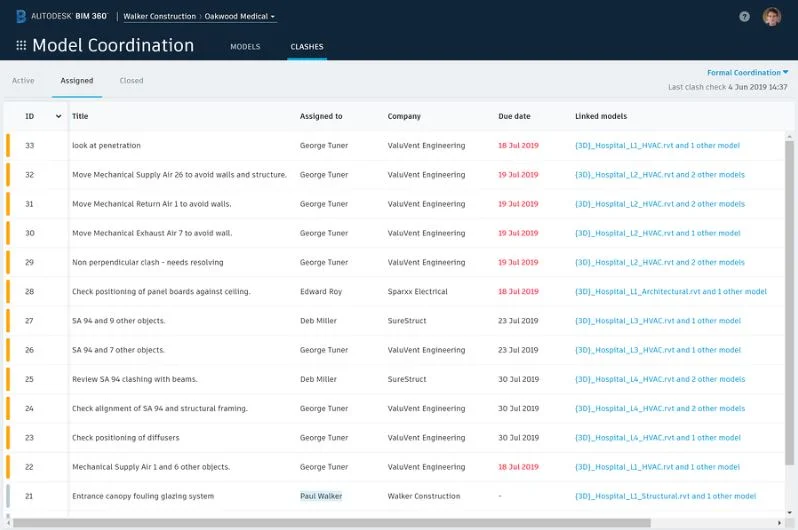
Task: Click the scroll right arrow
Action: click(x=779, y=523)
